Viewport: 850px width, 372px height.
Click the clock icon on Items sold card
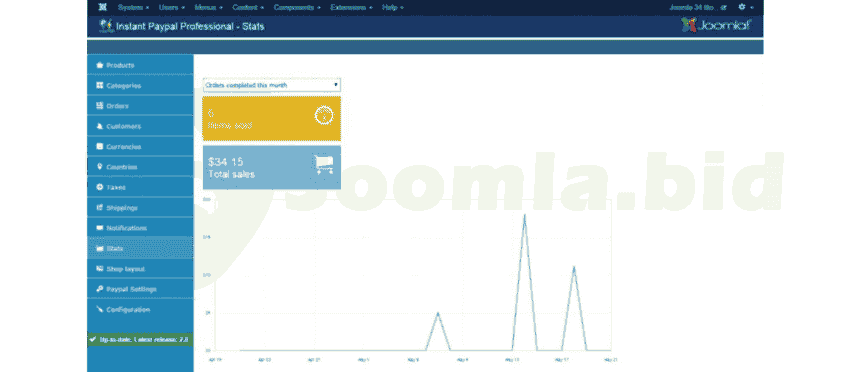point(324,116)
